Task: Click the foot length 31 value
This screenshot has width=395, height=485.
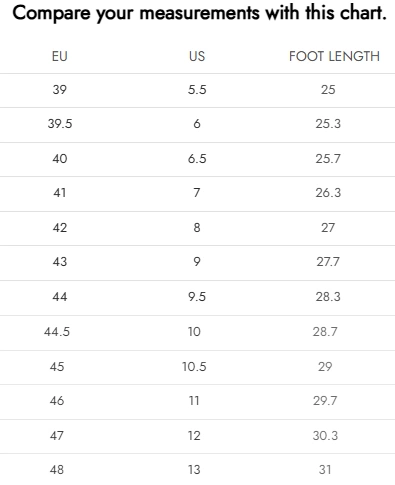Action: pyautogui.click(x=325, y=470)
